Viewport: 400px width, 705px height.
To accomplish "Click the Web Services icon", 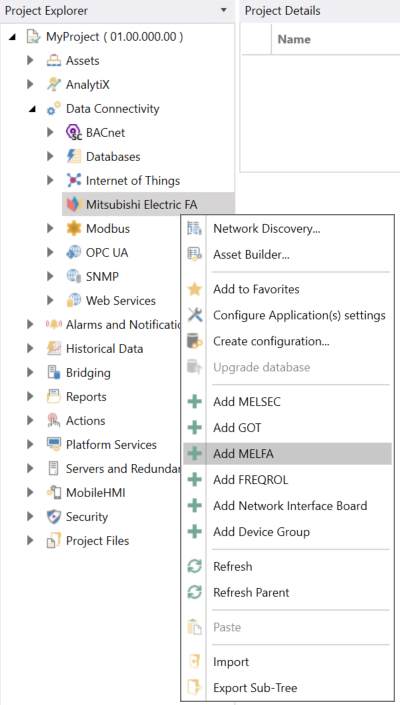I will coord(74,300).
